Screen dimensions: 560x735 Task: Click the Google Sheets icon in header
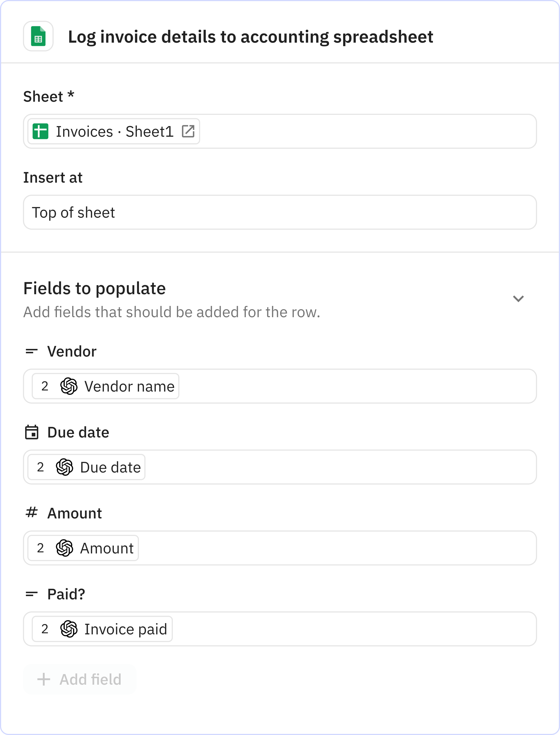coord(38,36)
